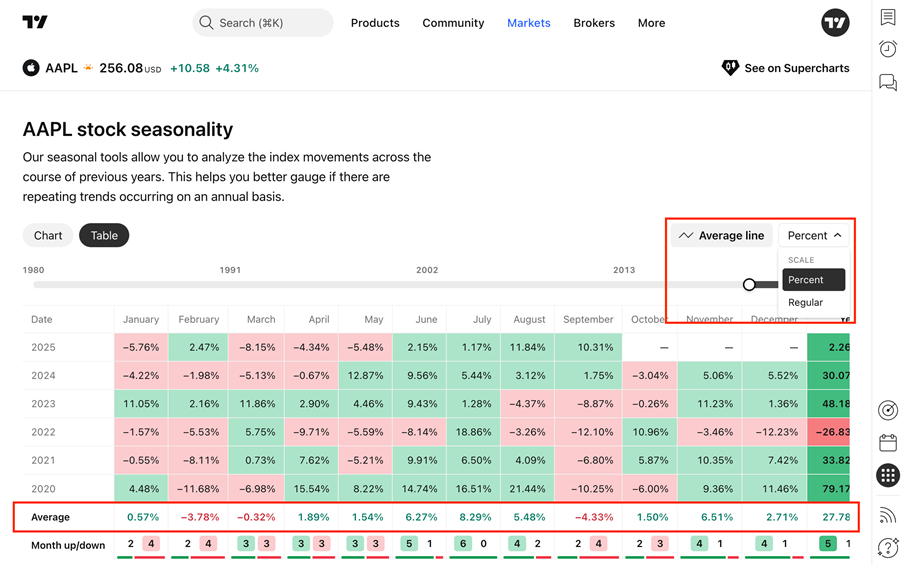Click the January column header

click(141, 319)
